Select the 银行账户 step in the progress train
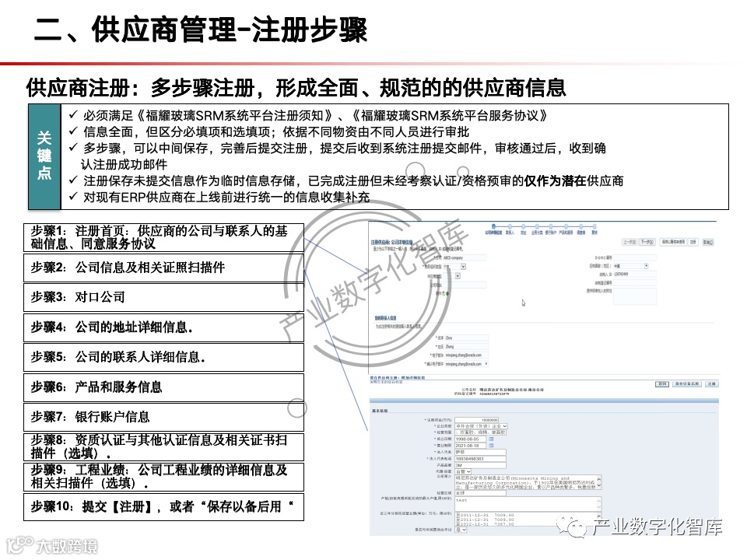 [551, 229]
